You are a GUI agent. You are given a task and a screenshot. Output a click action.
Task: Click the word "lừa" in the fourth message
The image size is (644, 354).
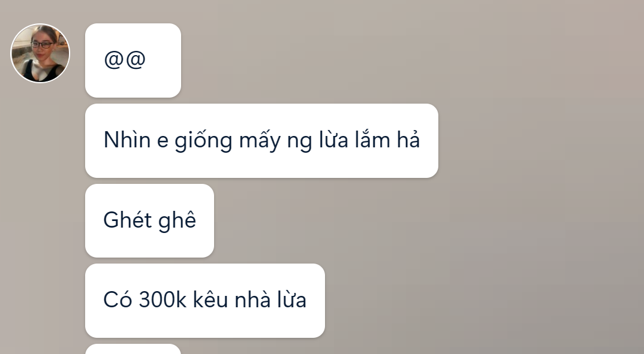tap(291, 300)
